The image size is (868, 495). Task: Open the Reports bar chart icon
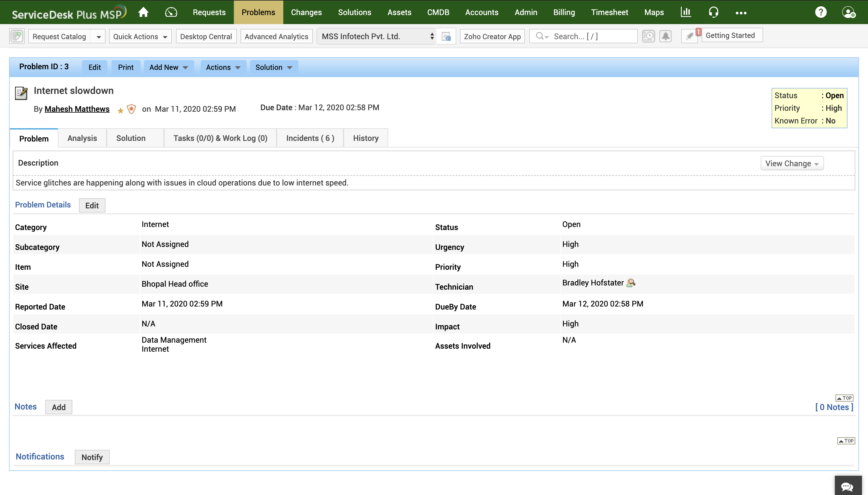pyautogui.click(x=685, y=12)
